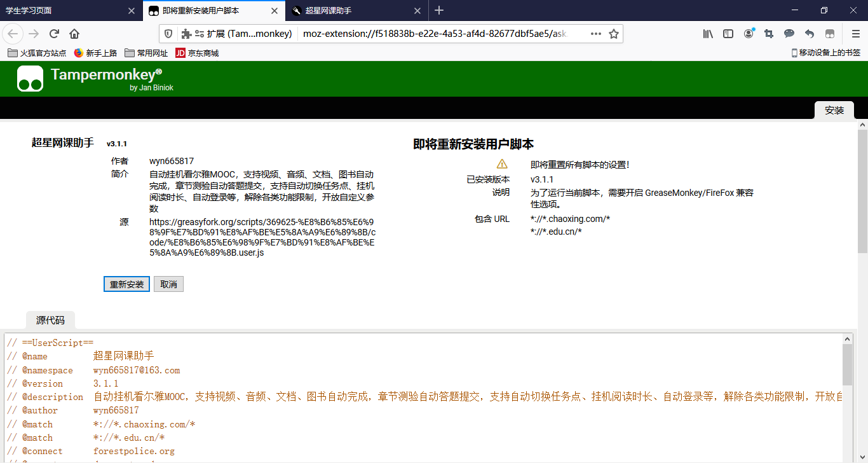Click the greasyfork.org source URL text
The image size is (868, 463).
[262, 237]
